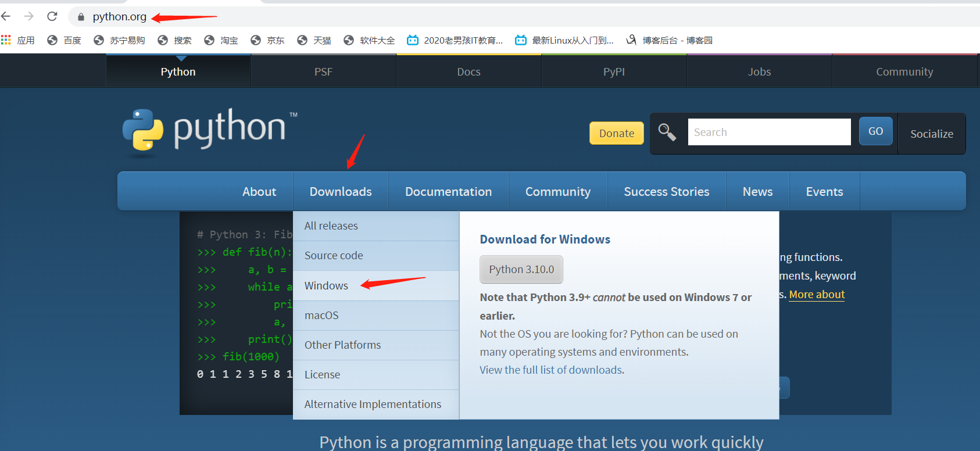The width and height of the screenshot is (980, 451).
Task: Open View the full list of downloads link
Action: pyautogui.click(x=552, y=370)
